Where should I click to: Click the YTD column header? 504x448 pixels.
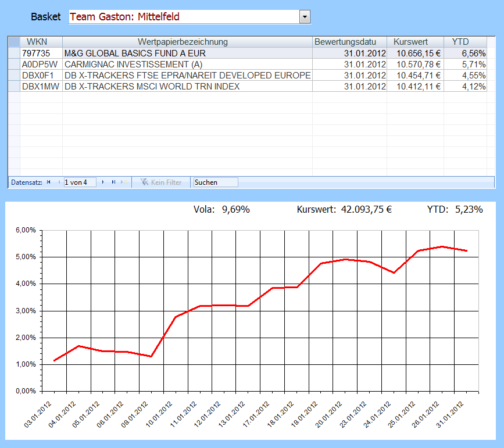click(464, 42)
